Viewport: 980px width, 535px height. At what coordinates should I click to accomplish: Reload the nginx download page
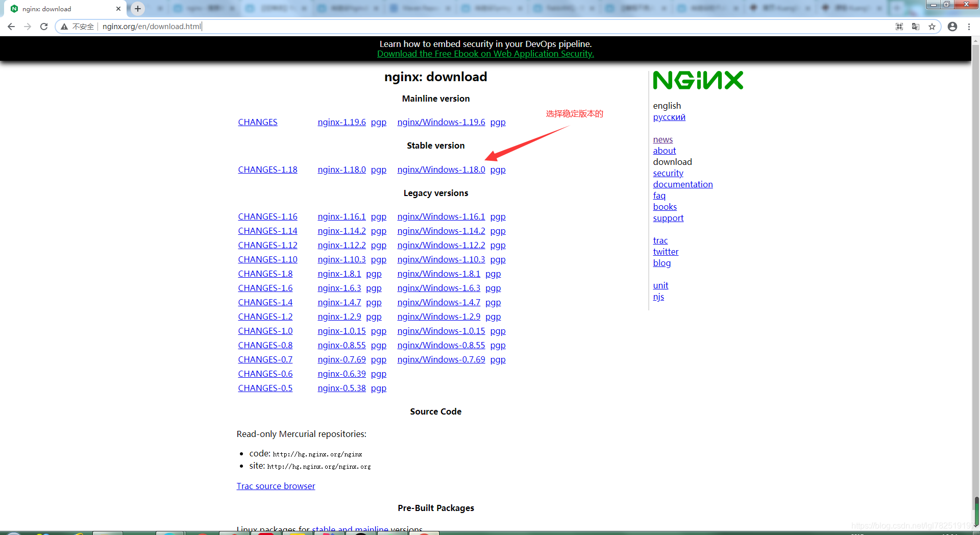[44, 27]
